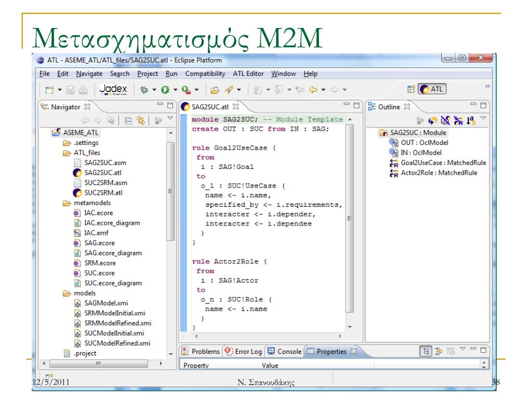The image size is (532, 399).
Task: Open the Properties view menu triangle
Action: tap(462, 349)
